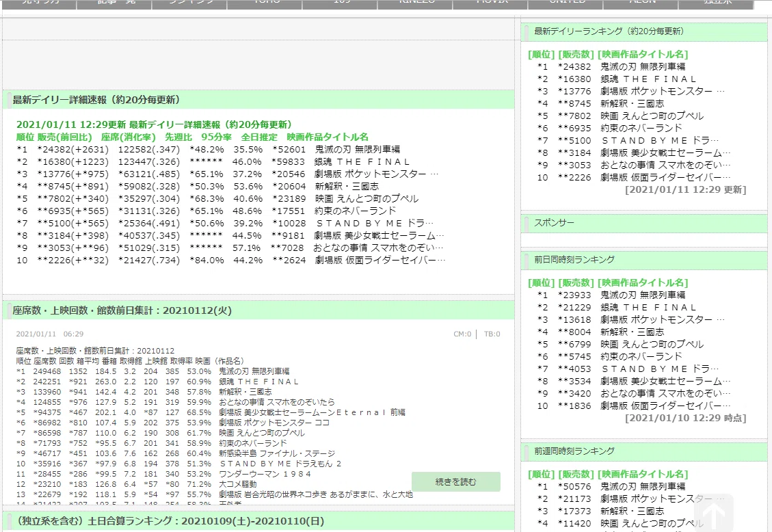Image resolution: width=772 pixels, height=532 pixels.
Task: Click *84.0% week ratio for 仮面ライダーセイバー
Action: pos(207,260)
